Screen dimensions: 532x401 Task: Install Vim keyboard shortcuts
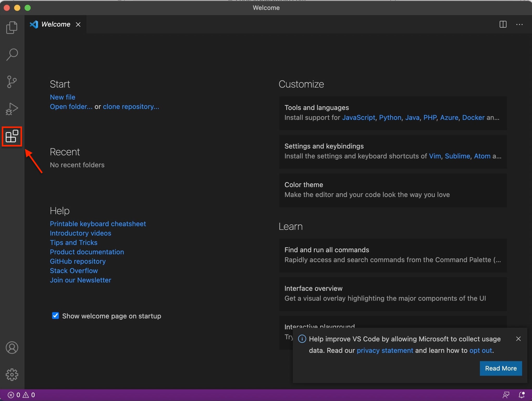(x=435, y=156)
